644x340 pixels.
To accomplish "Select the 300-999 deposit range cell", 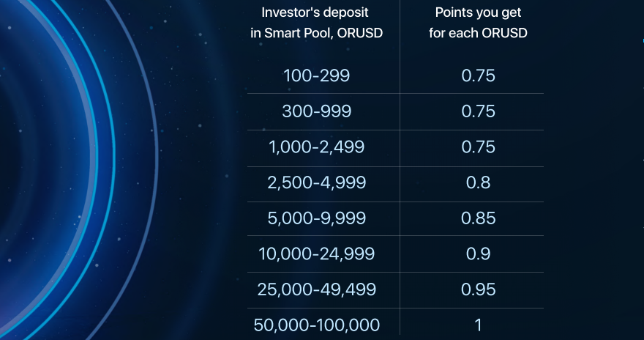I will pos(316,111).
